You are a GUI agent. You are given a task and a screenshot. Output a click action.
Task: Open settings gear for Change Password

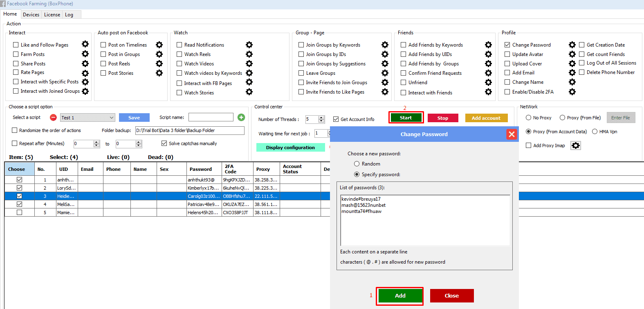click(x=572, y=45)
